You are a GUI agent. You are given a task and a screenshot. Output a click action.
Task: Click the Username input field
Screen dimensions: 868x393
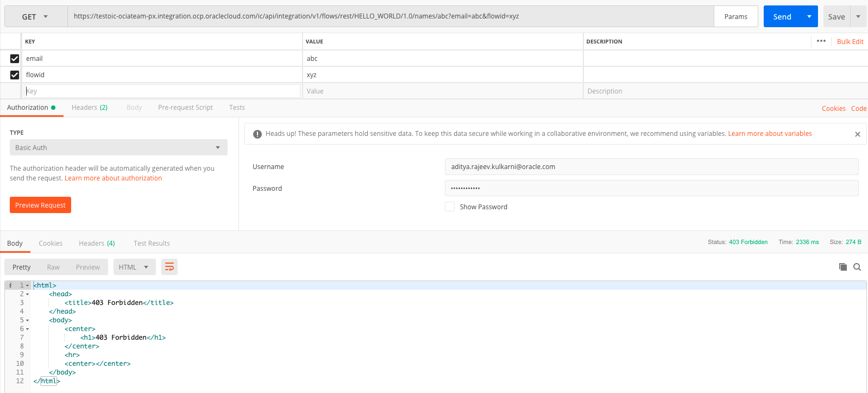point(651,167)
